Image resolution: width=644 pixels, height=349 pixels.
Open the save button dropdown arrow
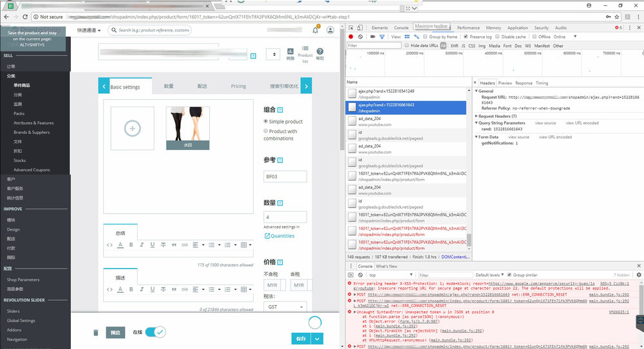317,339
